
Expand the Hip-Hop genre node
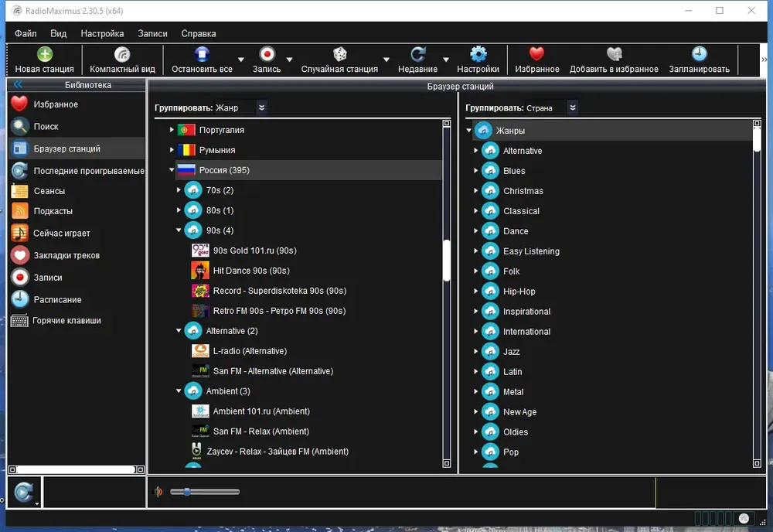475,291
